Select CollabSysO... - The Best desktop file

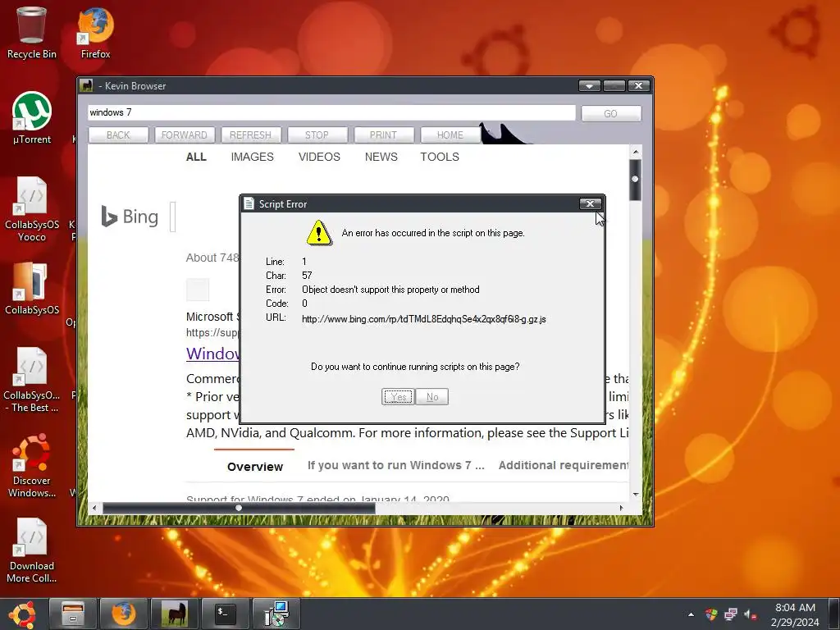coord(32,379)
